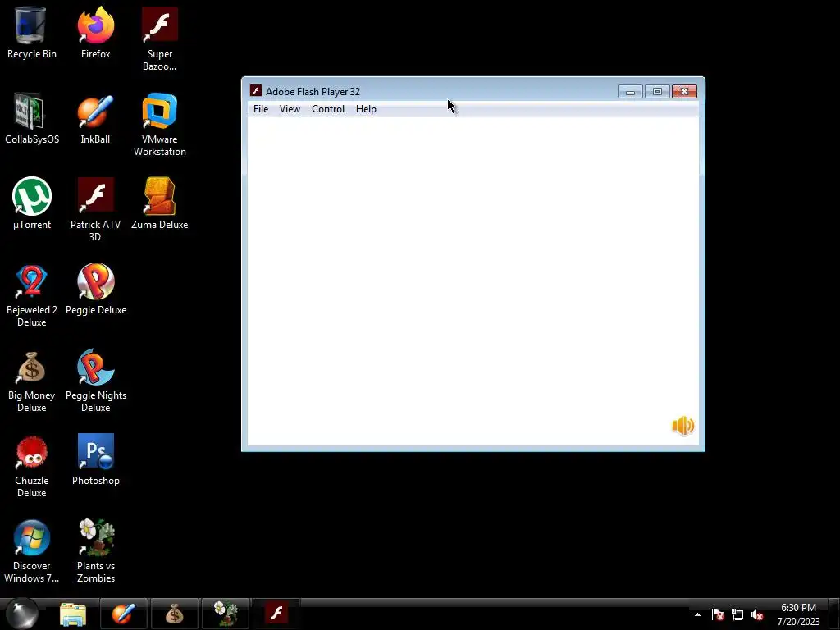Select the Discover Windows 7 icon
This screenshot has width=840, height=630.
pyautogui.click(x=31, y=550)
